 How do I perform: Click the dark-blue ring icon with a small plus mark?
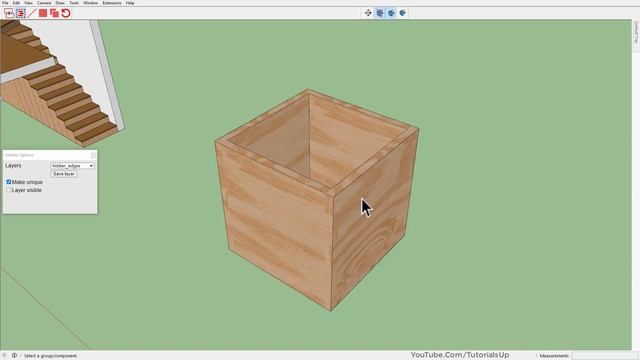(391, 13)
